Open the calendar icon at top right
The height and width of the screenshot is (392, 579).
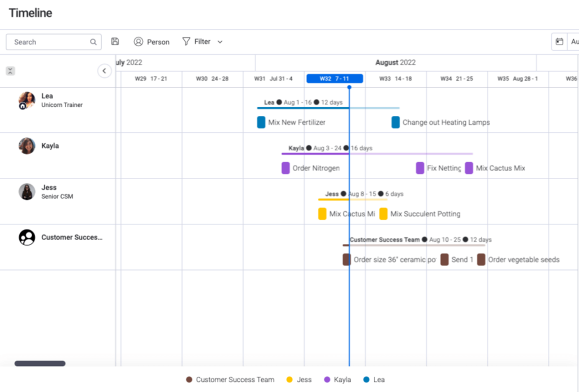tap(560, 41)
